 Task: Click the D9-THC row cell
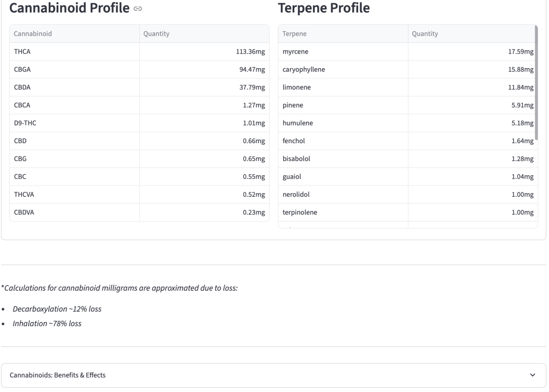pyautogui.click(x=75, y=123)
